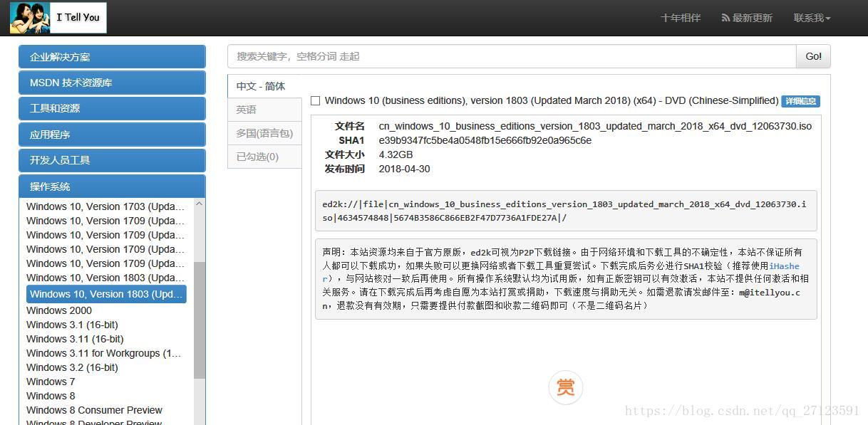Tick the Windows 10 business editions checkbox
The width and height of the screenshot is (868, 425).
coord(315,101)
